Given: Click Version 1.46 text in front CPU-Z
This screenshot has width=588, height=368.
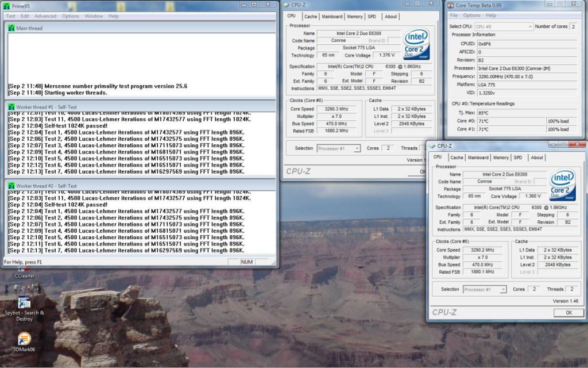Looking at the screenshot, I should coord(566,301).
